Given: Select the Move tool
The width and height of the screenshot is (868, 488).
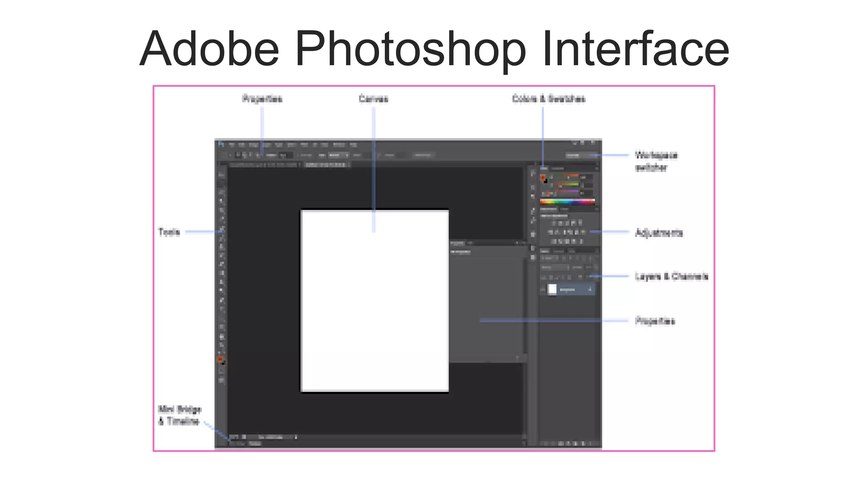Looking at the screenshot, I should click(x=221, y=174).
